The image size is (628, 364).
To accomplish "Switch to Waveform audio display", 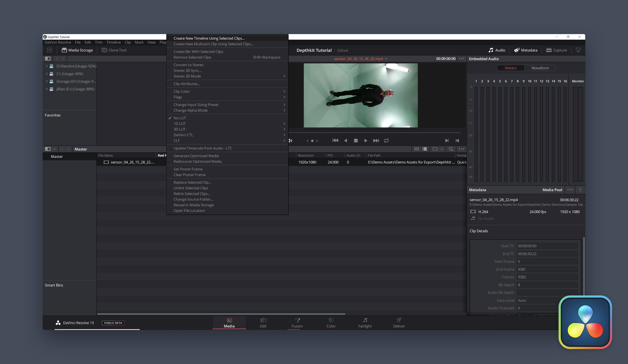I will 540,68.
